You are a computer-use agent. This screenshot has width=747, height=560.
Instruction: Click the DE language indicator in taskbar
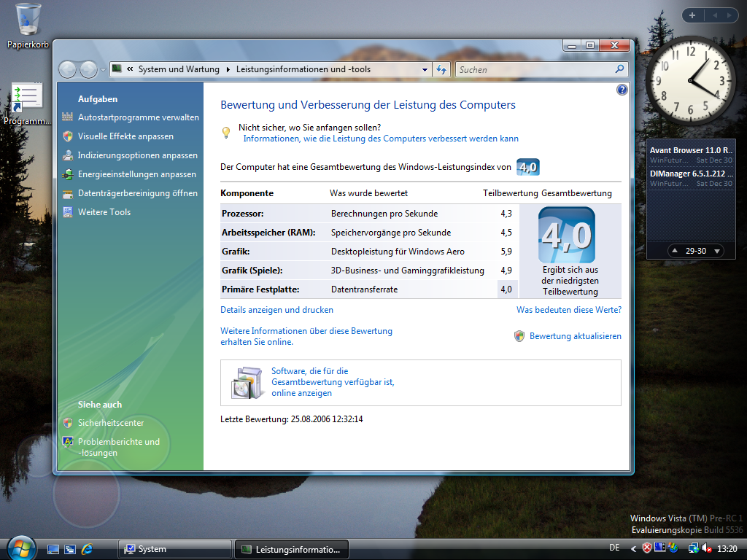614,548
